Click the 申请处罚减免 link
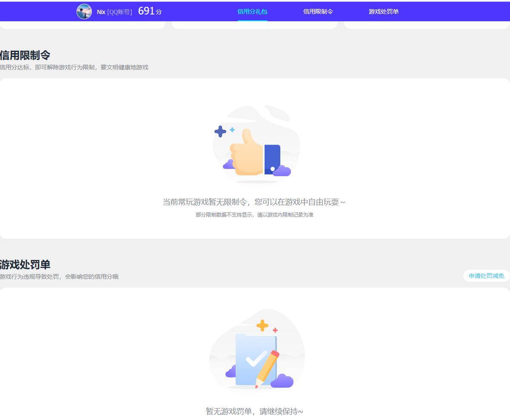The height and width of the screenshot is (420, 510). coord(486,276)
